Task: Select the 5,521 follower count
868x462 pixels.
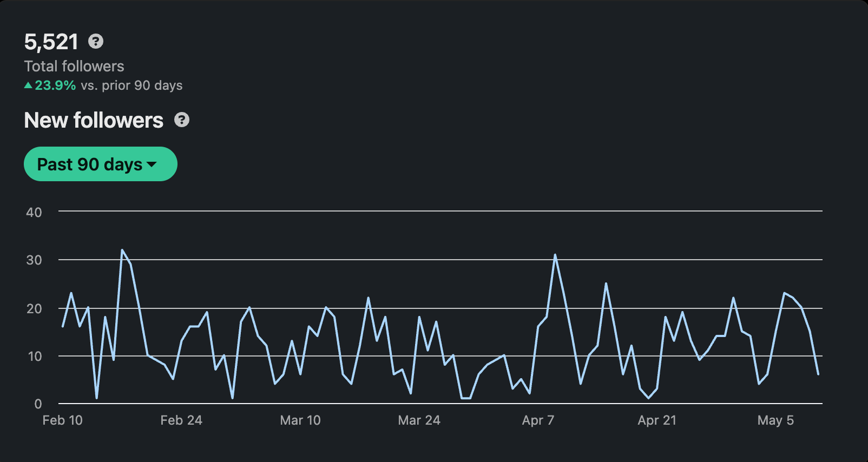Action: coord(51,42)
